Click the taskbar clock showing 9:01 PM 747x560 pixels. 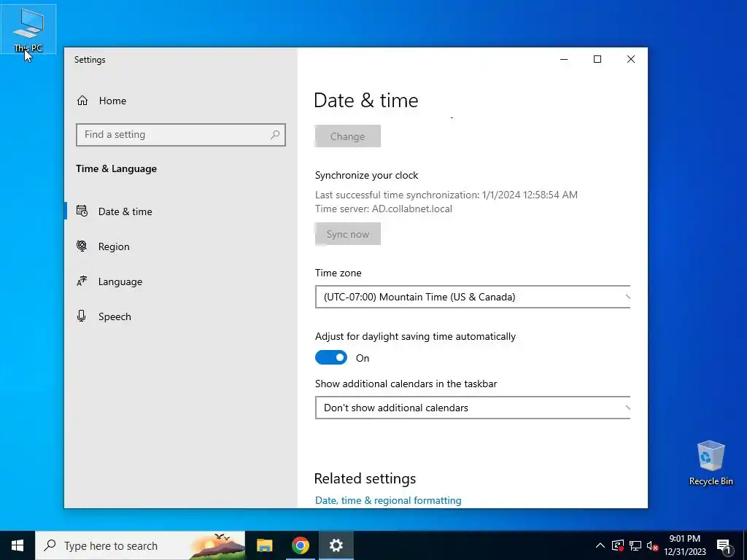point(684,545)
